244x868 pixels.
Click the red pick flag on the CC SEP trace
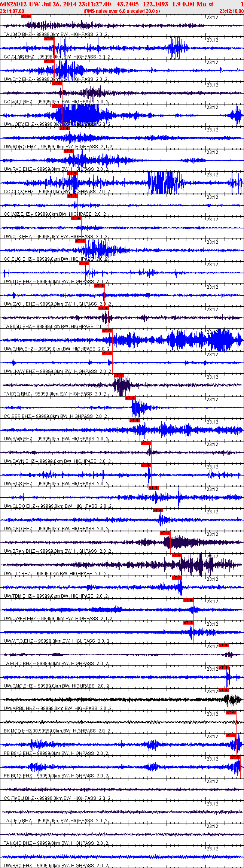(x=131, y=398)
